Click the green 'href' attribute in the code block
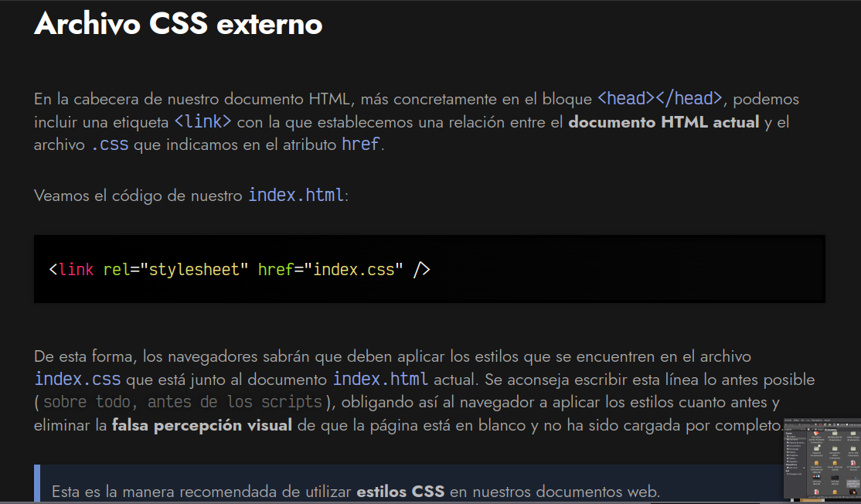 pos(276,270)
